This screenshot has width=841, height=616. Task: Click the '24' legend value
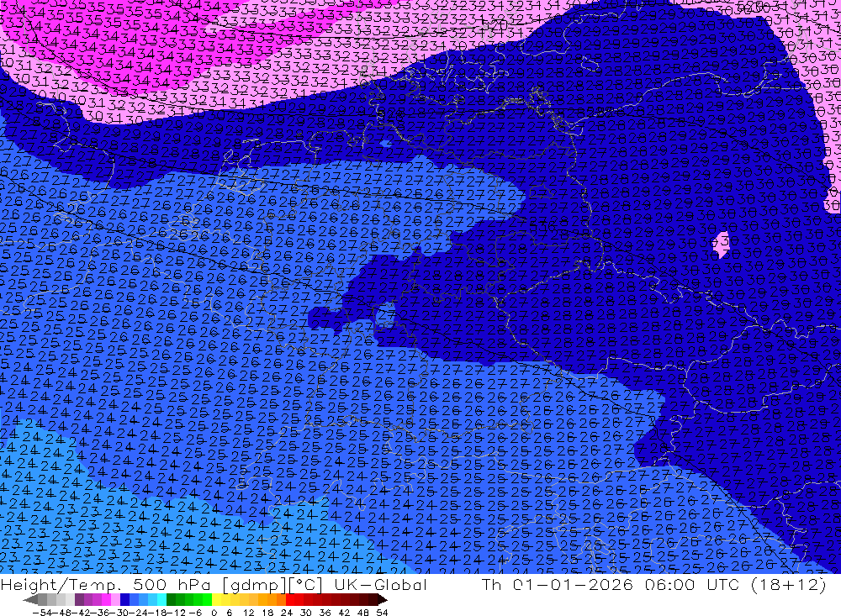(x=287, y=613)
